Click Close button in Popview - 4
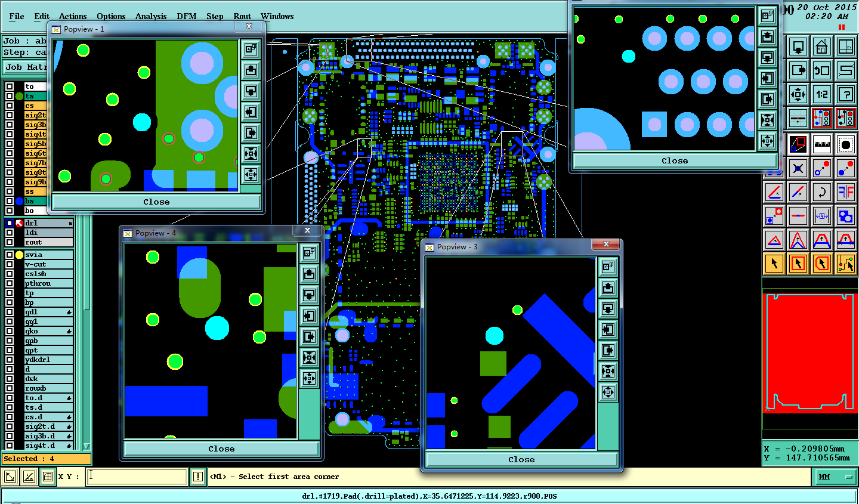This screenshot has width=859, height=504. (221, 449)
